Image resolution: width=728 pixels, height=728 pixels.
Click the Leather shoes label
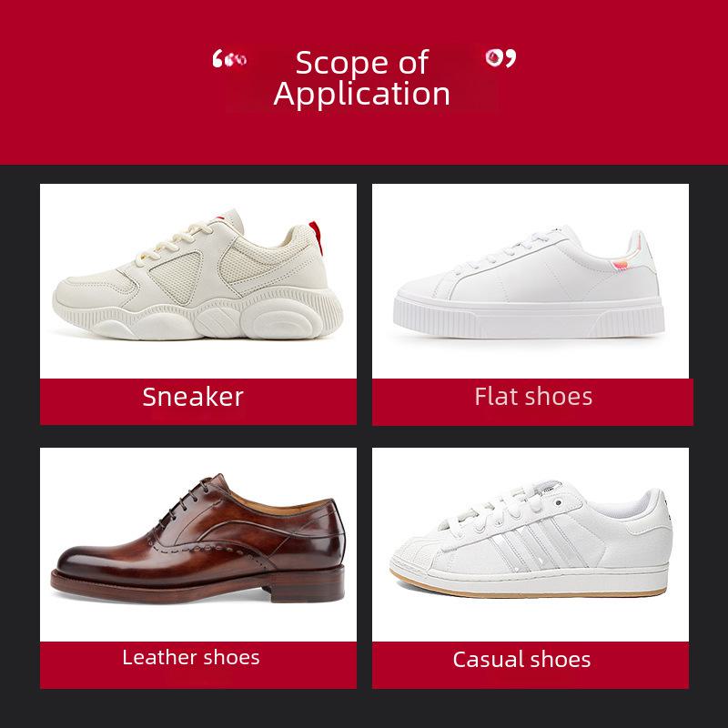click(x=191, y=657)
